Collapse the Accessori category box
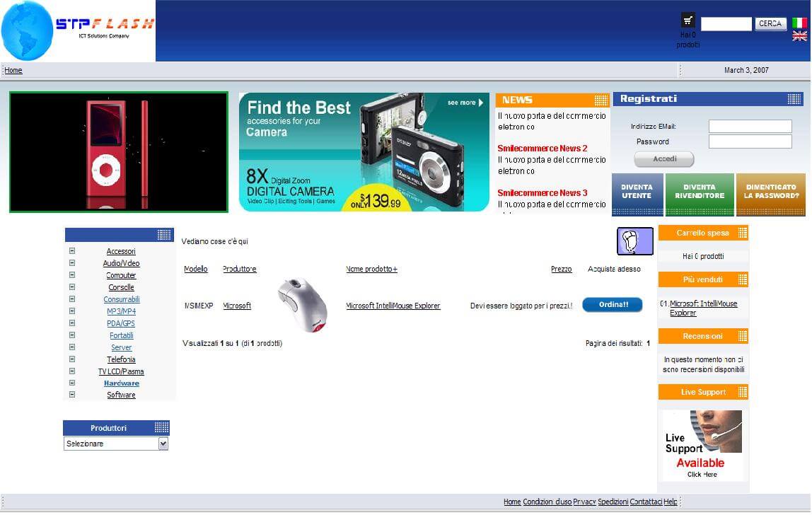 [72, 251]
